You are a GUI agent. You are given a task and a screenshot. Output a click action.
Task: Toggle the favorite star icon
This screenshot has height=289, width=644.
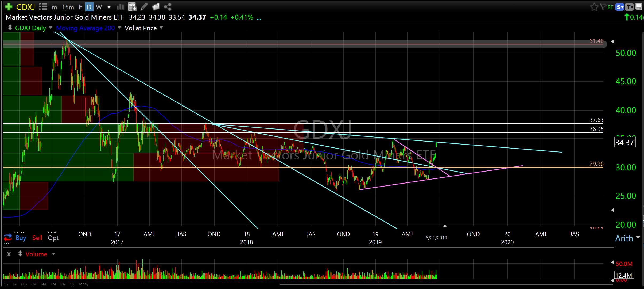594,7
